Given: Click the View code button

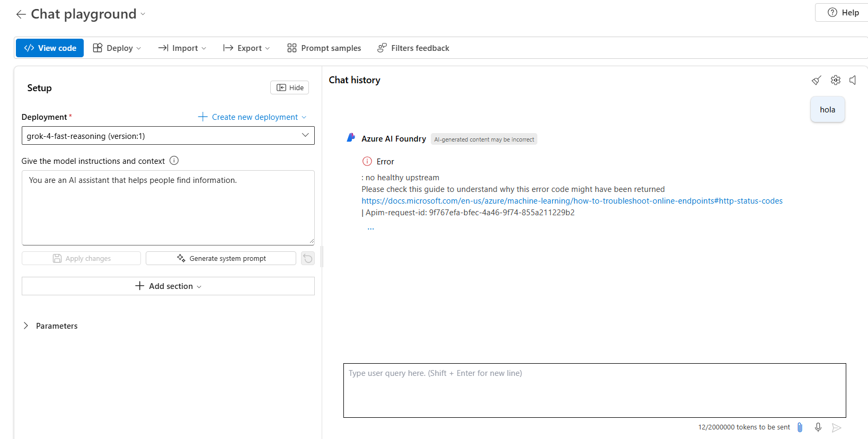Looking at the screenshot, I should point(50,48).
